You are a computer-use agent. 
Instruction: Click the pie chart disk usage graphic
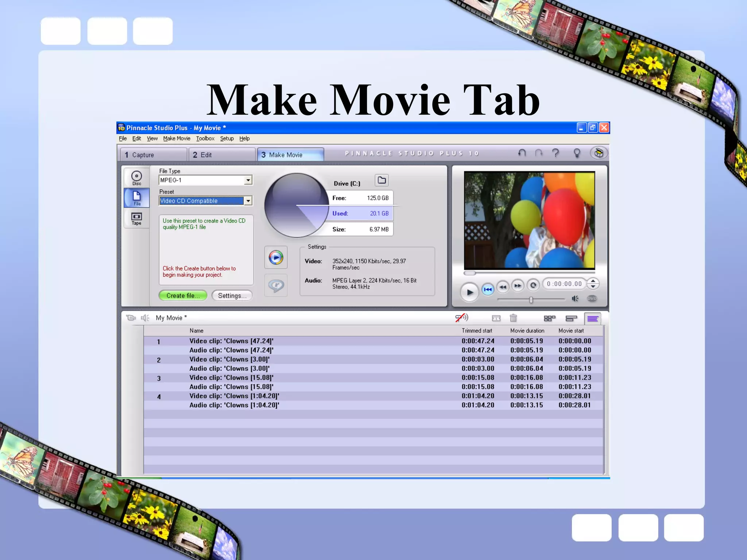pos(297,205)
